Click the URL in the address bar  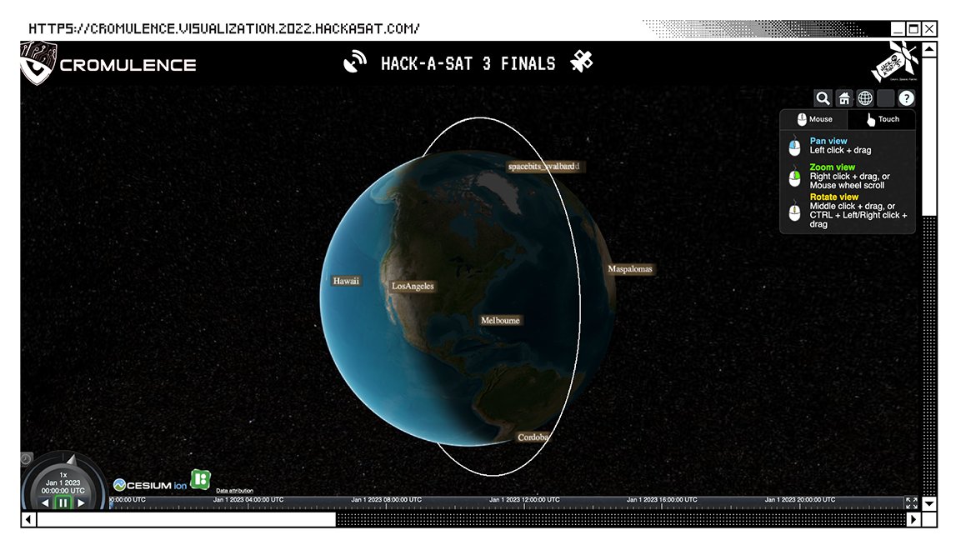coord(224,28)
